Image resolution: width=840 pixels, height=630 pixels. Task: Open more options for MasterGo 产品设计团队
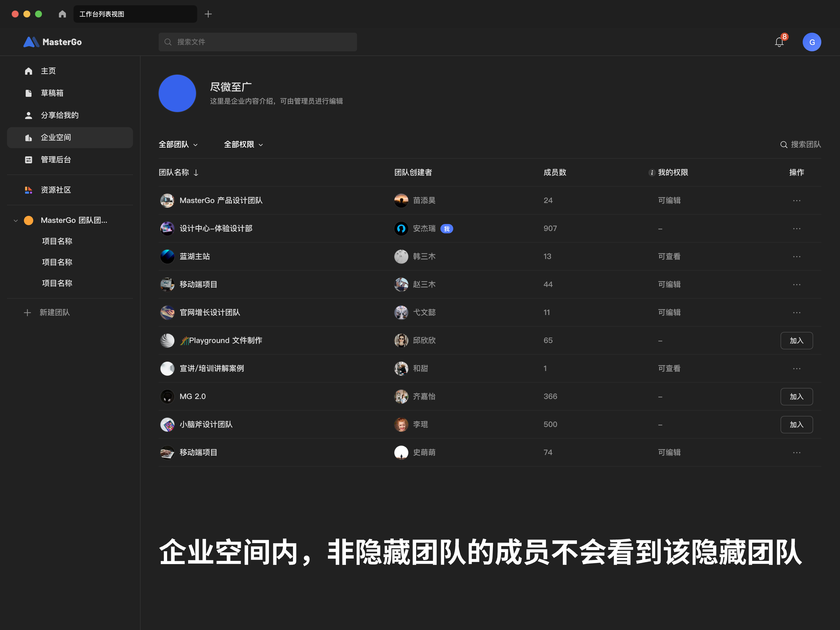[796, 200]
